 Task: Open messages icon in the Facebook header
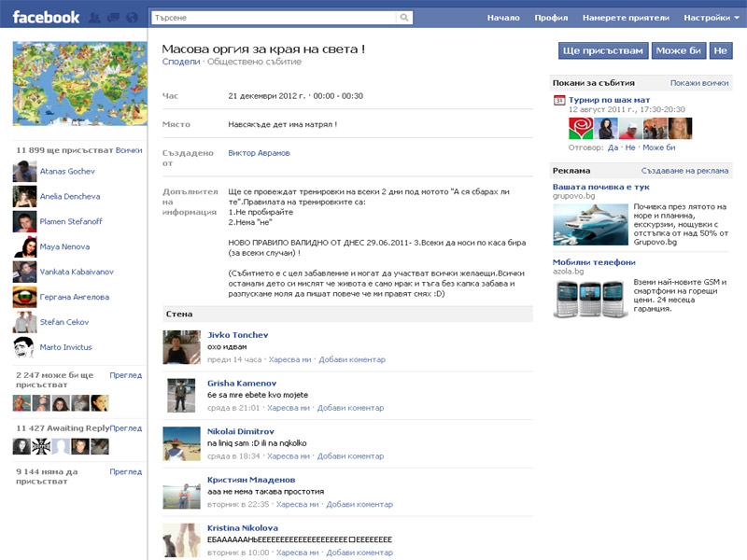point(113,17)
